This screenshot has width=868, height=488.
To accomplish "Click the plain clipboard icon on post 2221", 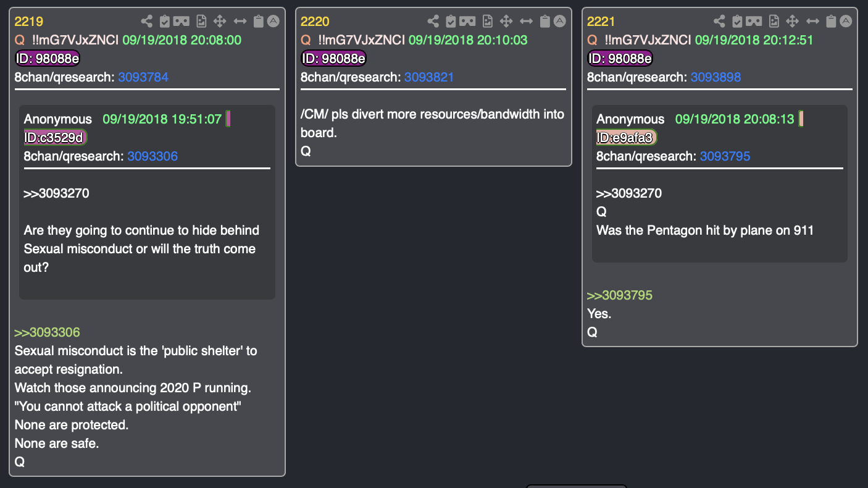I will tap(832, 22).
